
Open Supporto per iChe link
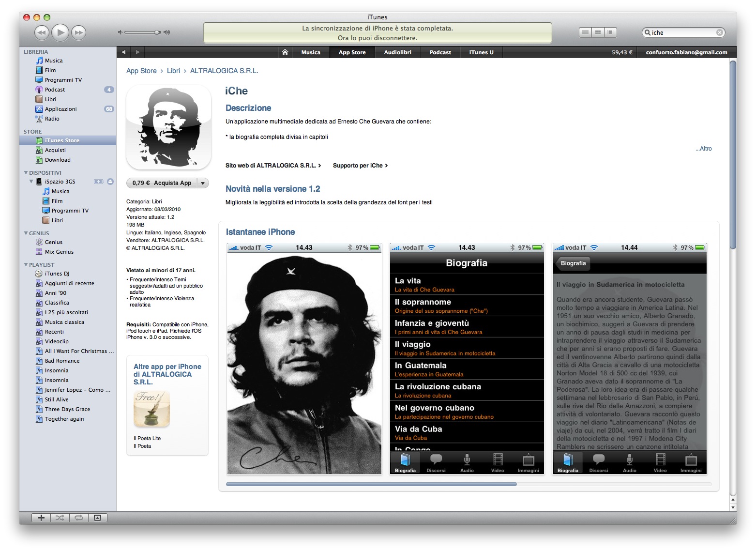point(360,166)
